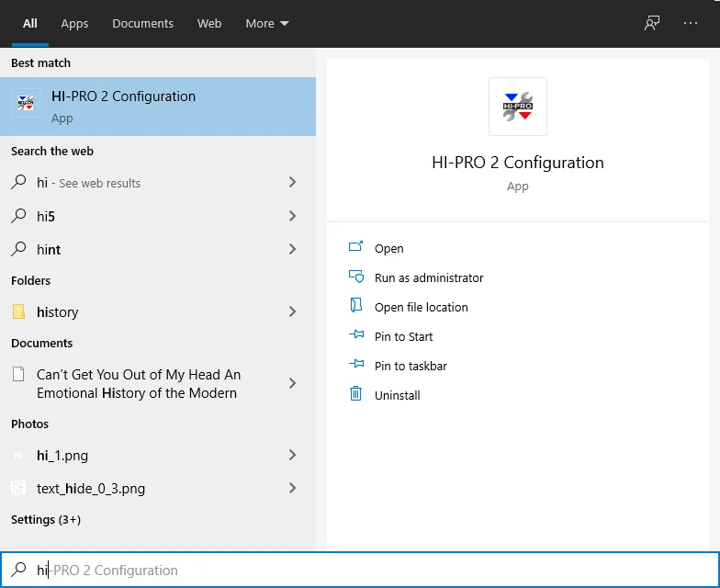
Task: Switch to the Apps tab
Action: click(74, 24)
